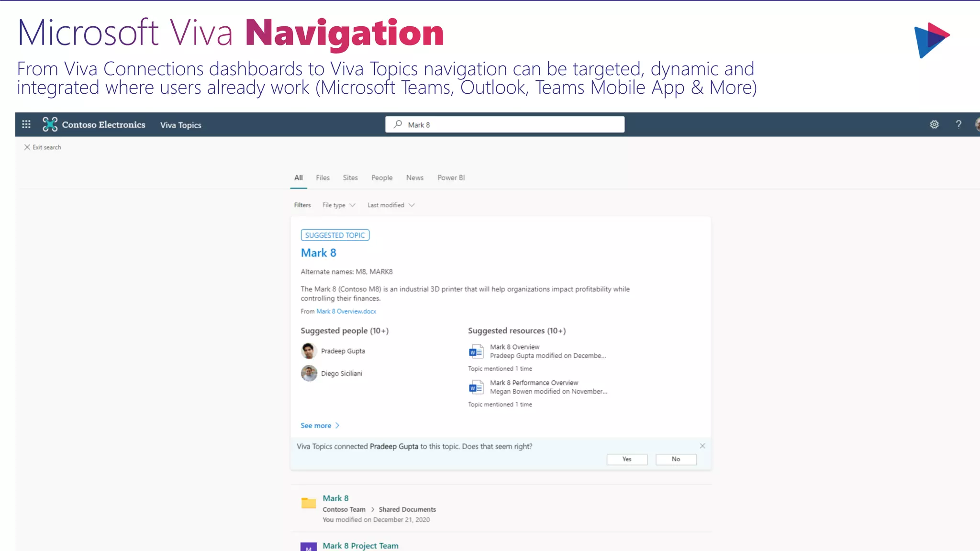Click the Mark 8 Project Team icon
Viewport: 980px width, 551px height.
(x=309, y=547)
